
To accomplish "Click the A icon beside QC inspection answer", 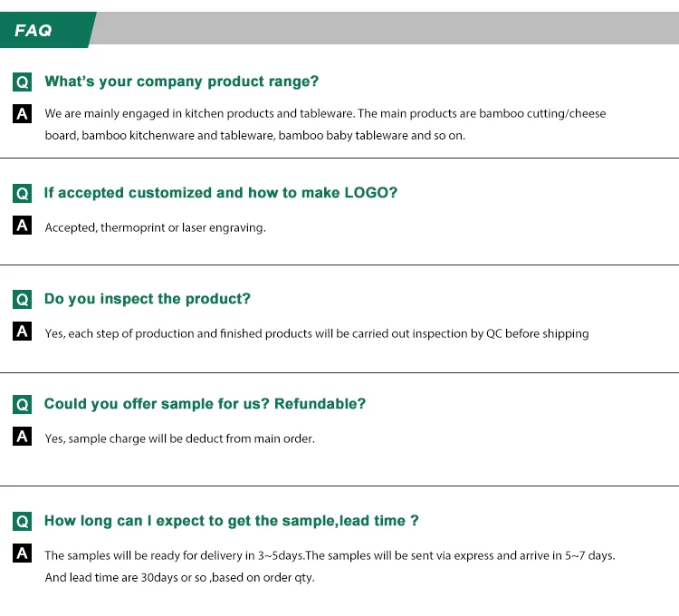I will coord(23,332).
